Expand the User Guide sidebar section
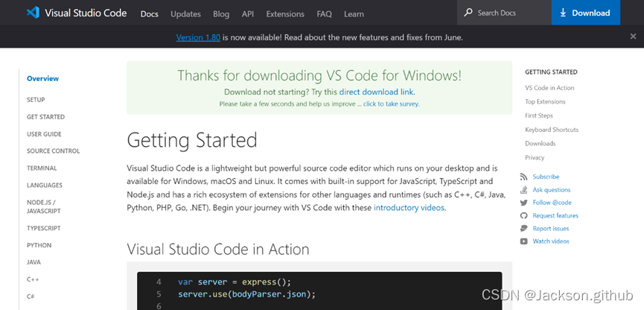Viewport: 644px width, 310px height. [44, 134]
